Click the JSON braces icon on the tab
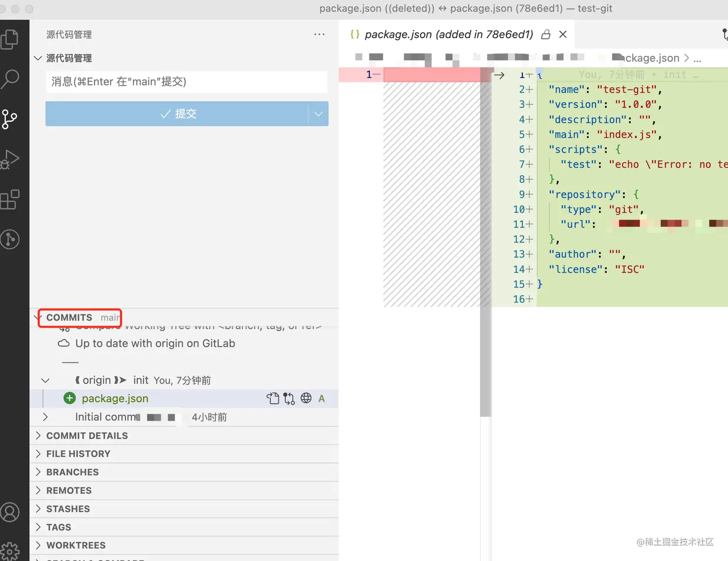The height and width of the screenshot is (561, 728). click(355, 34)
